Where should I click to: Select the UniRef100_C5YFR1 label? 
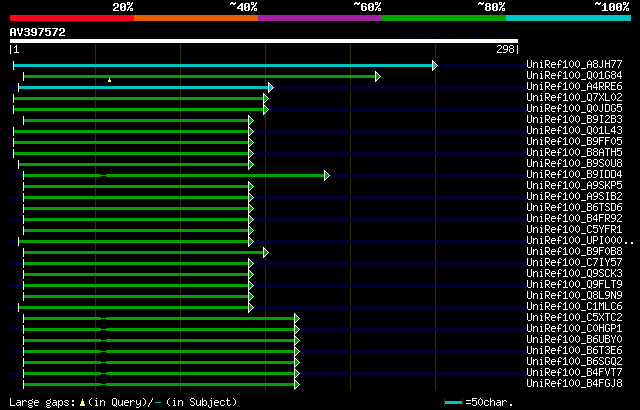574,230
